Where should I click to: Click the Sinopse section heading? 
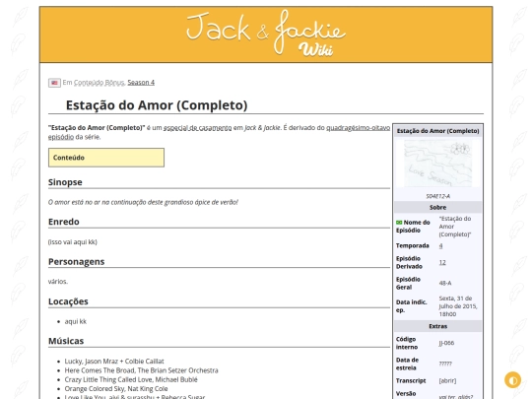(x=65, y=182)
